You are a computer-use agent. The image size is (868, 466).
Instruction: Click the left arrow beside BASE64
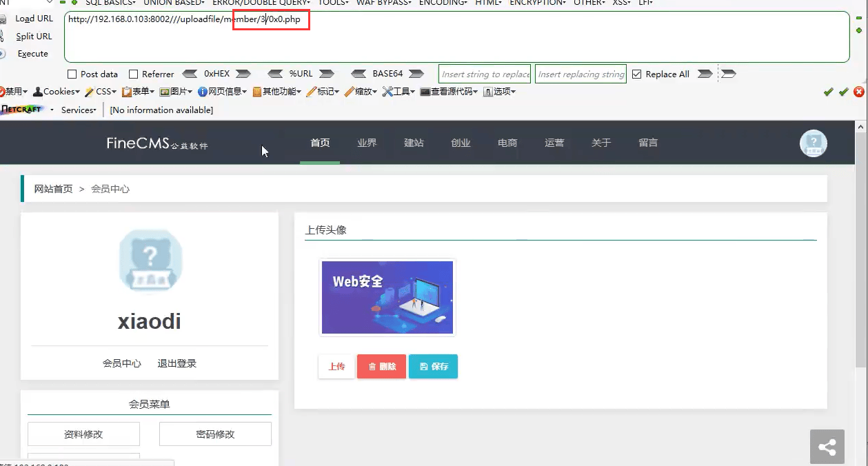tap(359, 74)
